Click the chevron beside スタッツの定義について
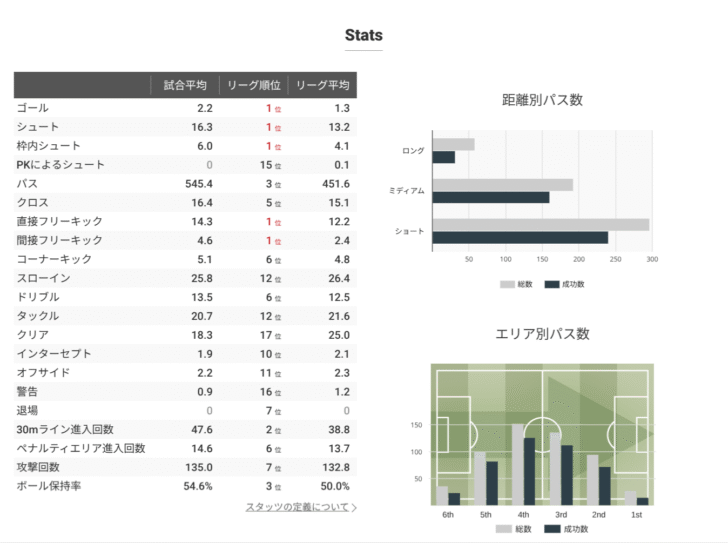The width and height of the screenshot is (728, 543). [354, 507]
